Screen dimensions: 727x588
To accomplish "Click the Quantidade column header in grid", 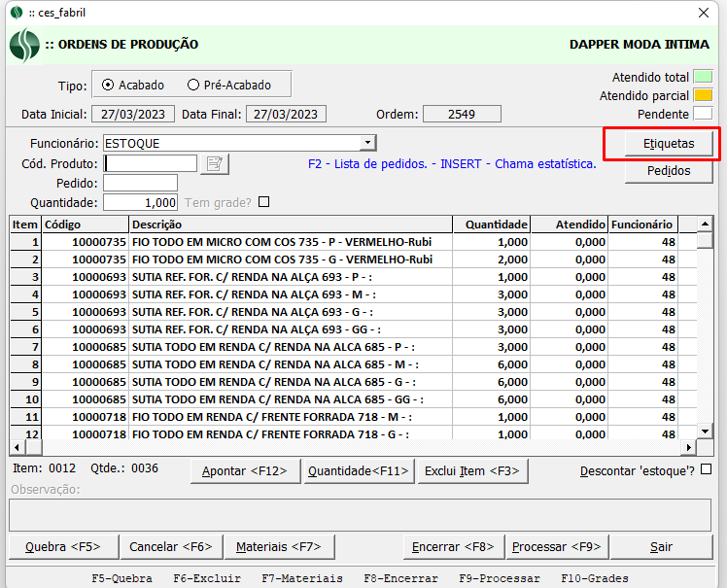I will pyautogui.click(x=492, y=225).
